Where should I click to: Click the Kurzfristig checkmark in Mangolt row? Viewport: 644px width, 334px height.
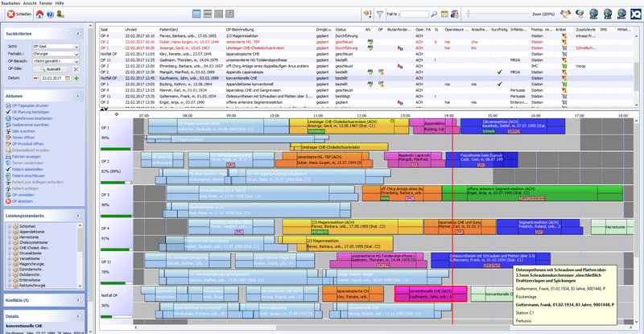[499, 72]
